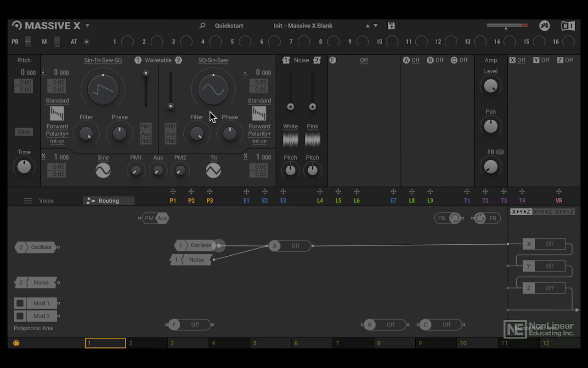Select the Oscillator 2 node in Polyphonic Area
This screenshot has height=368, width=588.
[x=36, y=247]
